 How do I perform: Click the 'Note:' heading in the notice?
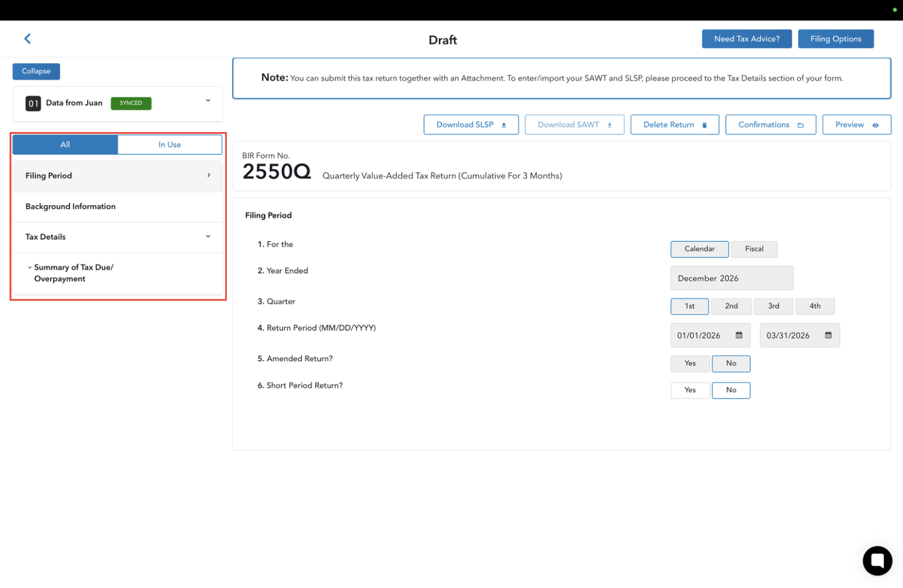(x=275, y=78)
